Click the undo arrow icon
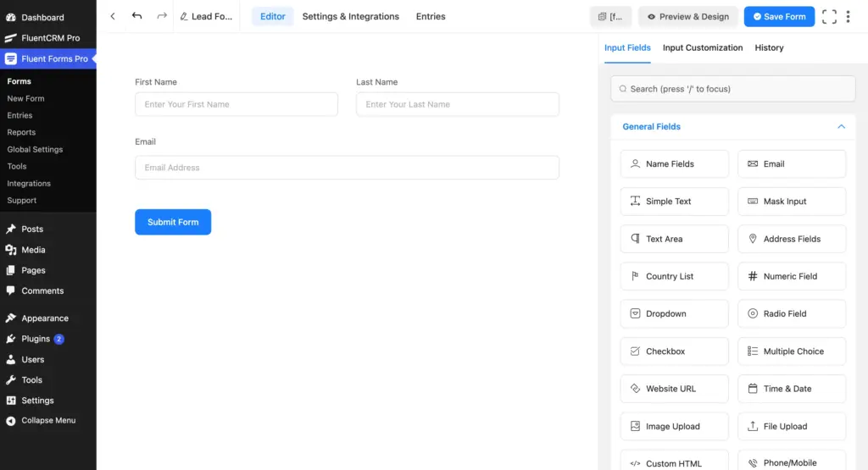Image resolution: width=868 pixels, height=470 pixels. [x=136, y=16]
